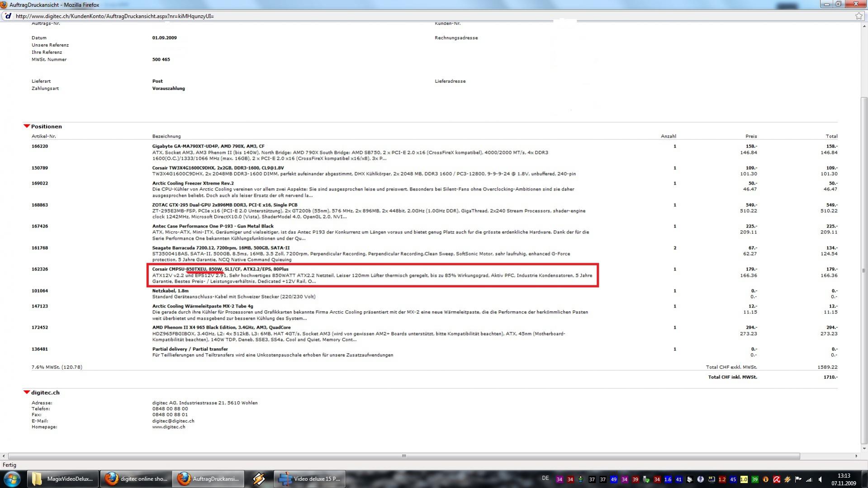This screenshot has width=868, height=488.
Task: Select Corsair CMPSU-850TXEU item title
Action: tap(220, 269)
